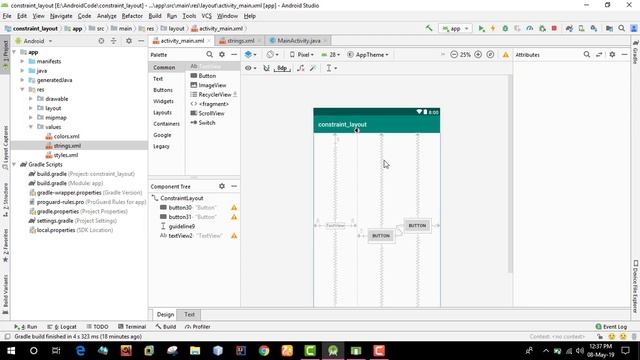
Task: Open Windows Start menu
Action: (11, 351)
